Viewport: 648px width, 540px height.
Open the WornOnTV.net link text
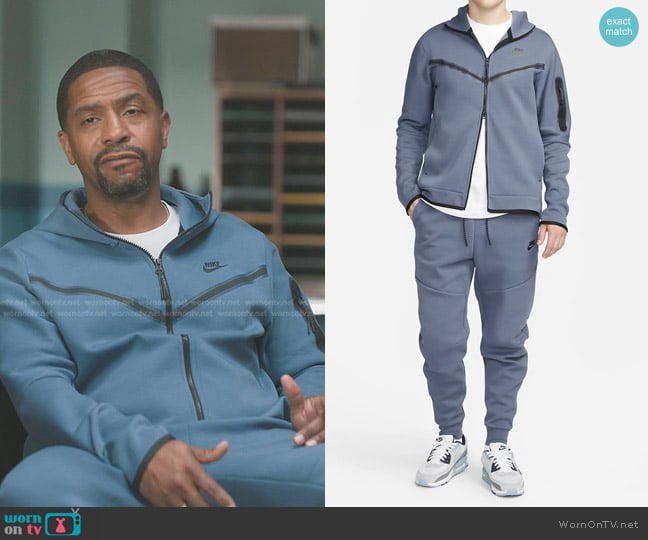(x=598, y=525)
